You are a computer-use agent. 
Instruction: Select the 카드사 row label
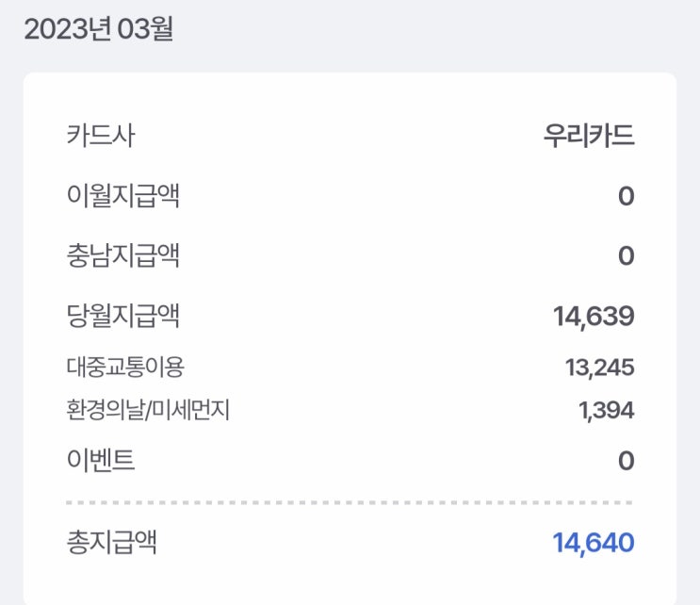tap(101, 136)
